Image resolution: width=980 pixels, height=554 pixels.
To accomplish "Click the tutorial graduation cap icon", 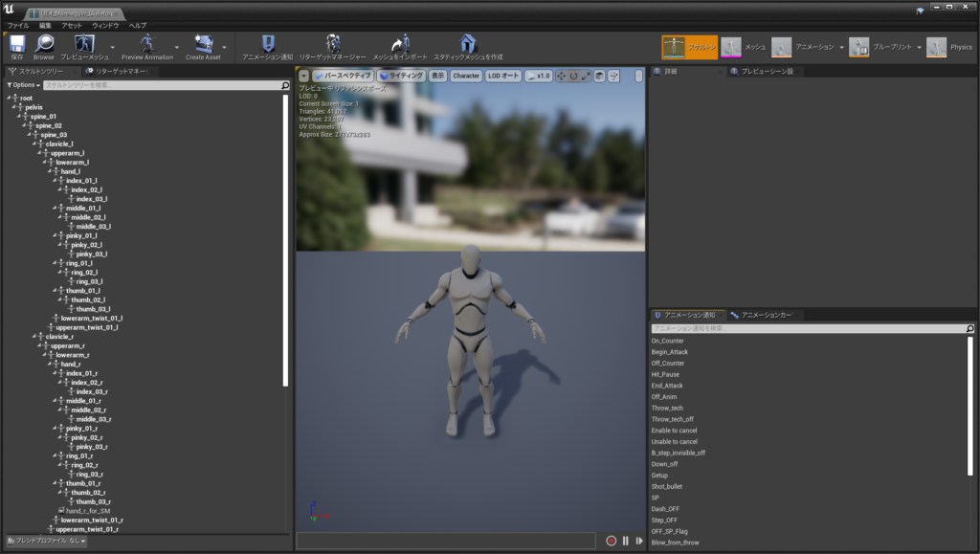I will pos(920,11).
